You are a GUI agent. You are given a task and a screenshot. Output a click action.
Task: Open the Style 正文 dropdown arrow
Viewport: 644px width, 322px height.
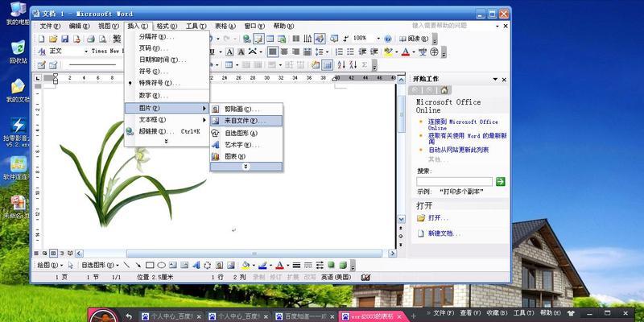(x=86, y=52)
